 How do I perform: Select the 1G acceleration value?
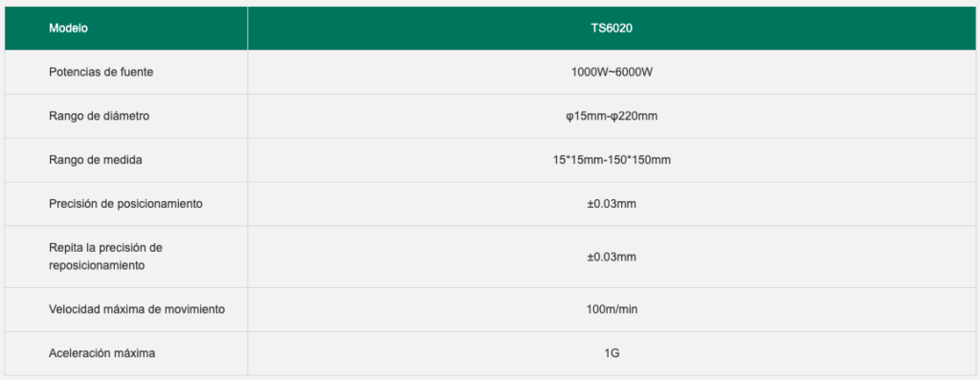(x=612, y=353)
